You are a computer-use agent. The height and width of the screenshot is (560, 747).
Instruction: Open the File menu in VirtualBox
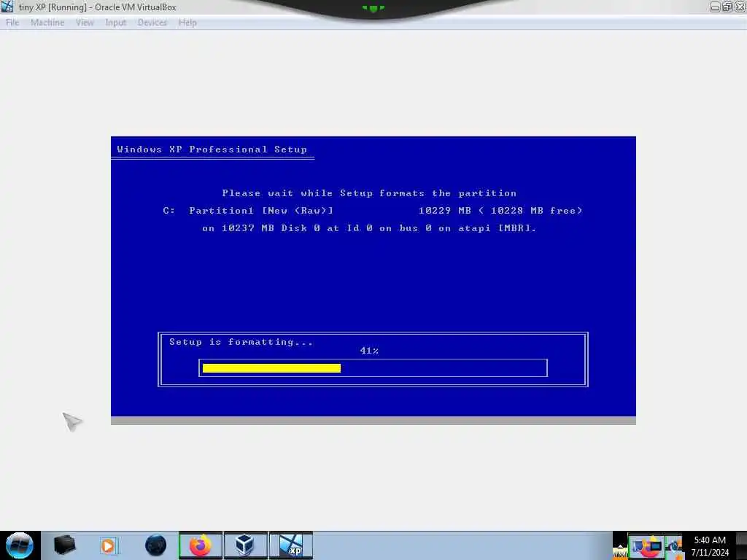12,23
